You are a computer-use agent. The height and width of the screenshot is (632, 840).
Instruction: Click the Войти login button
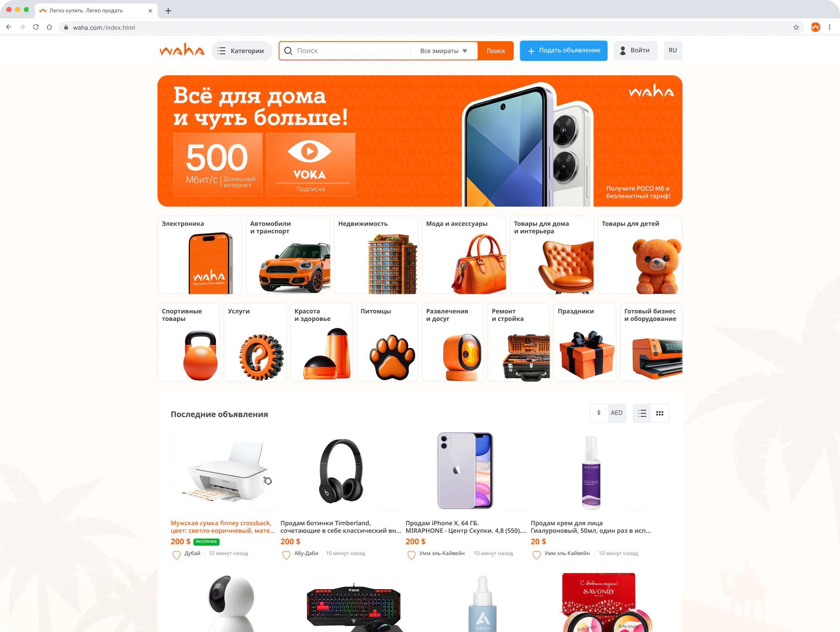coord(635,50)
